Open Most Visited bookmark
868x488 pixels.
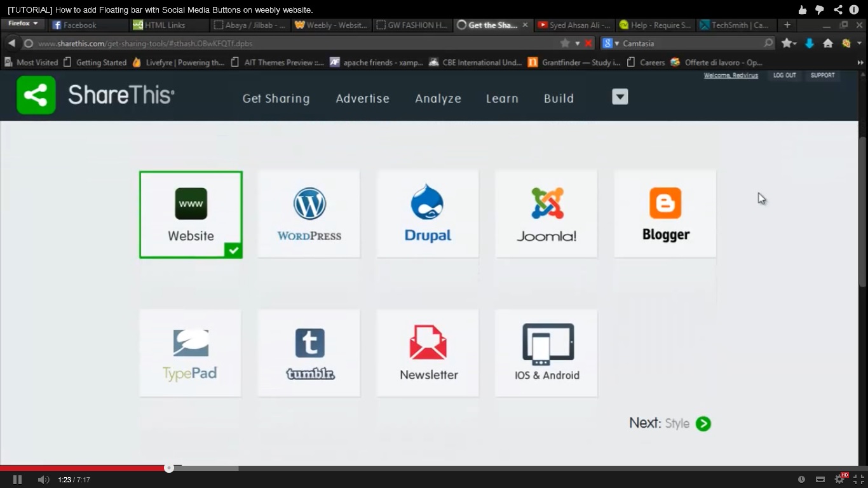pyautogui.click(x=31, y=62)
